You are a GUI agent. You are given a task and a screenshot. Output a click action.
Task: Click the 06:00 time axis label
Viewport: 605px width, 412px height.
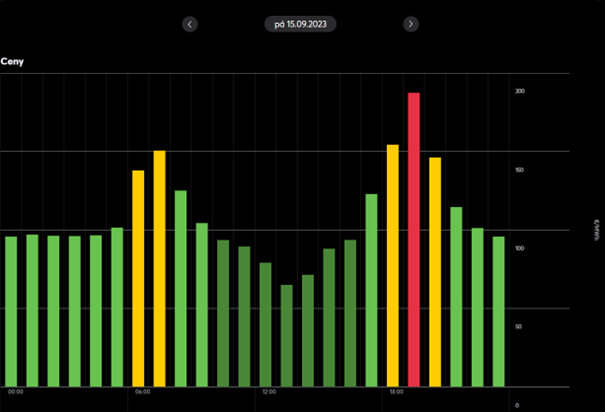coord(142,392)
